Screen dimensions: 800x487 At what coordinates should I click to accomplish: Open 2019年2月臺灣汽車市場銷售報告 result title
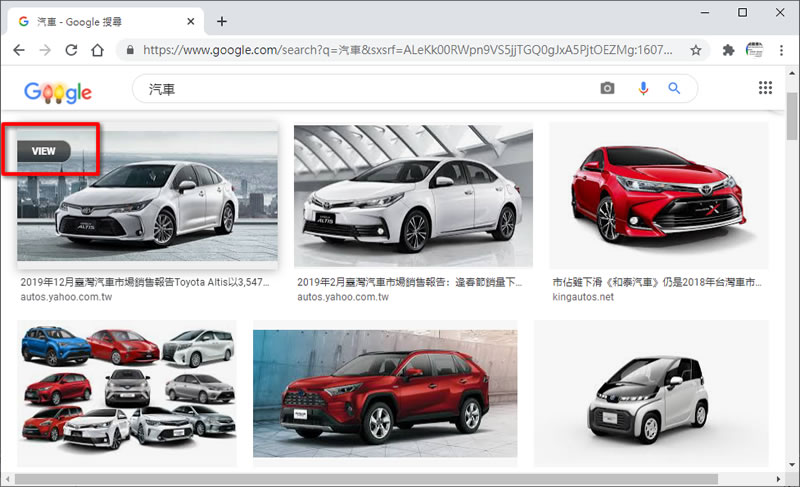click(x=409, y=282)
